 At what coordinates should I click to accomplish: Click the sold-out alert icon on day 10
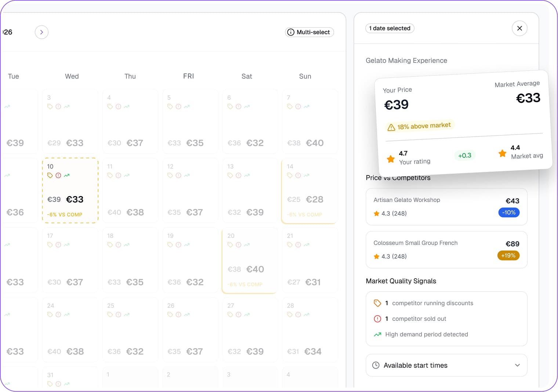(x=58, y=175)
